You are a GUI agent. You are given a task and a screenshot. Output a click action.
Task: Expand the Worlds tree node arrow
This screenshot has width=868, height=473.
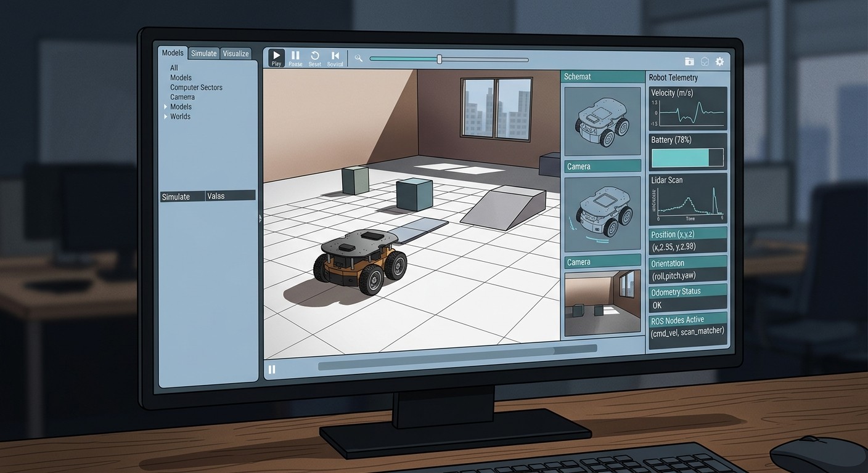[x=166, y=116]
